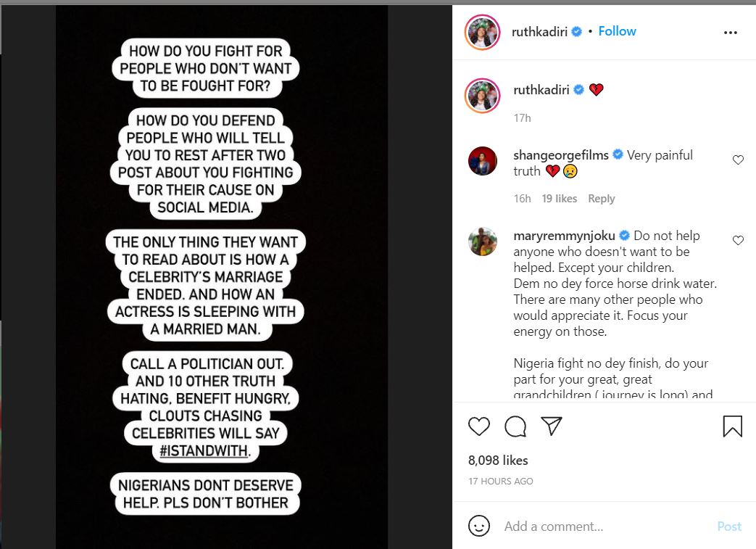This screenshot has width=756, height=549.
Task: Open the three-dot more options menu
Action: click(x=731, y=33)
